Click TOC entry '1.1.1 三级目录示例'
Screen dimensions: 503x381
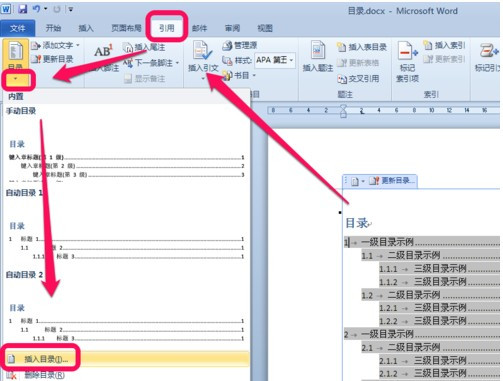pyautogui.click(x=440, y=269)
